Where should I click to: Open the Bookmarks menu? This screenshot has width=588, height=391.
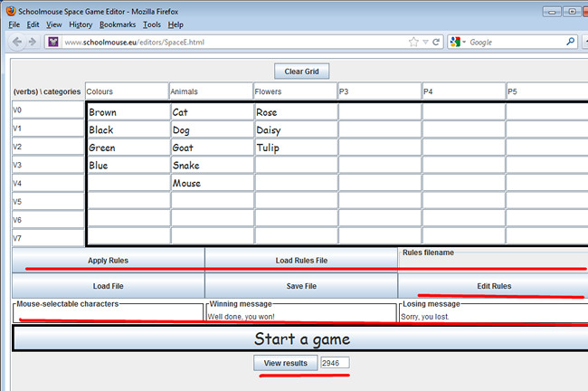(x=119, y=24)
